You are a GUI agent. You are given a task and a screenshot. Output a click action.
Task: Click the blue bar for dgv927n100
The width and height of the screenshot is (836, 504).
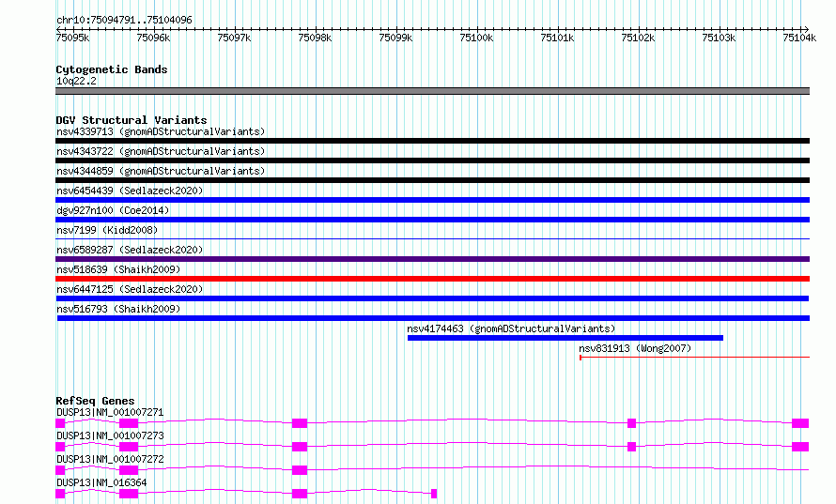tap(432, 220)
